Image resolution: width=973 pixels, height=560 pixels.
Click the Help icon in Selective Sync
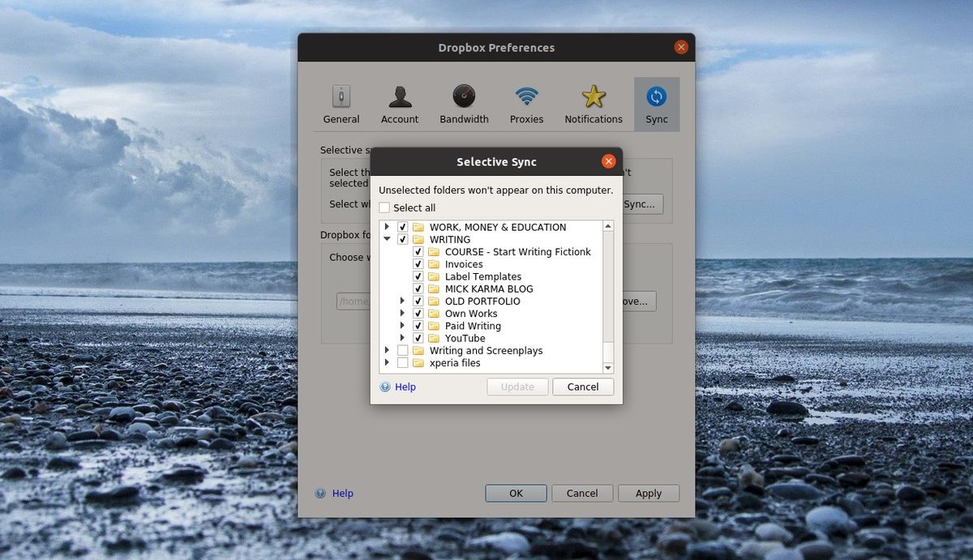384,387
